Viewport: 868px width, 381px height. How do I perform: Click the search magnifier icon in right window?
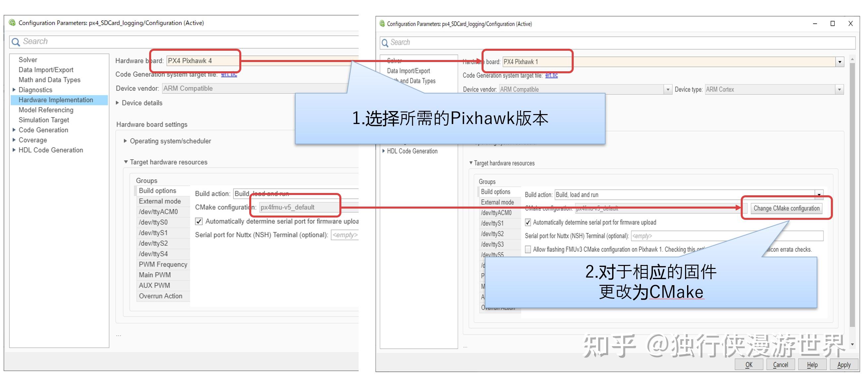pos(384,43)
